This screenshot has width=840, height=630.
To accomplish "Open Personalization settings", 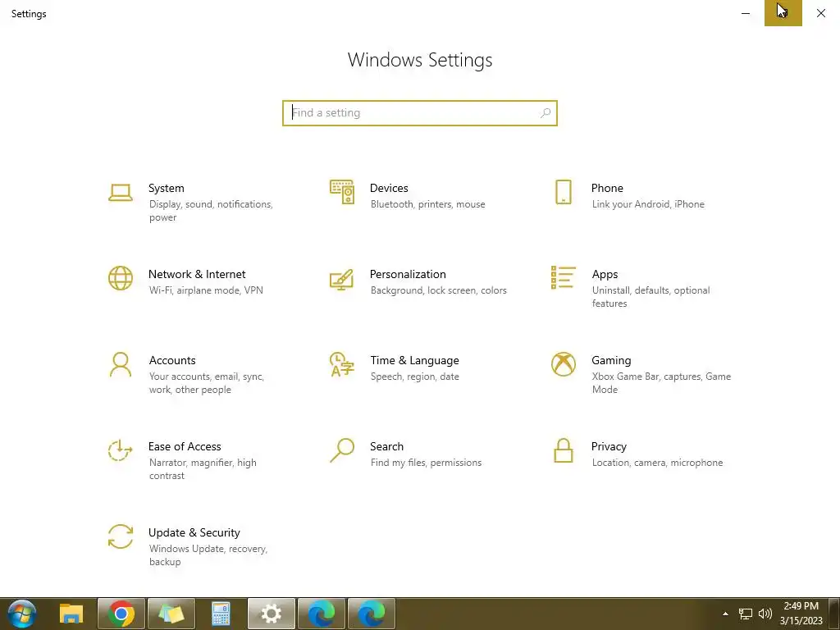I will pos(418,282).
